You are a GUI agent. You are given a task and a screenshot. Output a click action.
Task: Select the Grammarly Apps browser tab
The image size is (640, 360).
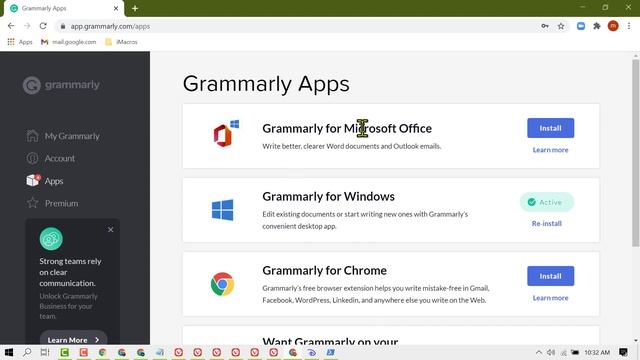(x=63, y=9)
